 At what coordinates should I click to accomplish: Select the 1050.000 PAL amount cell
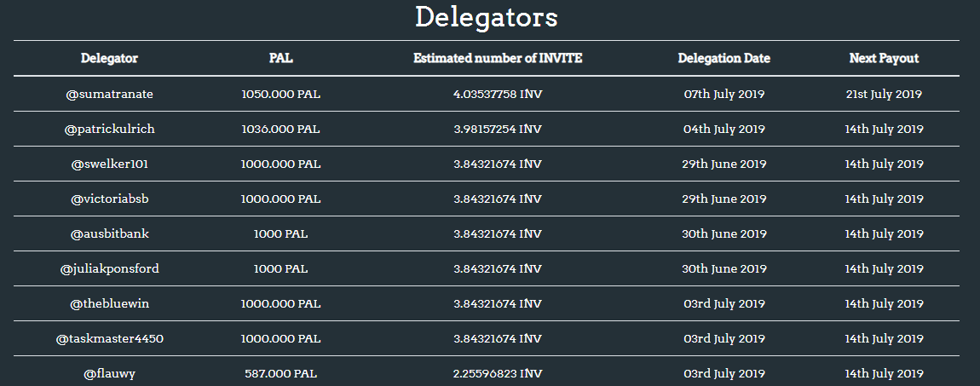tap(280, 95)
